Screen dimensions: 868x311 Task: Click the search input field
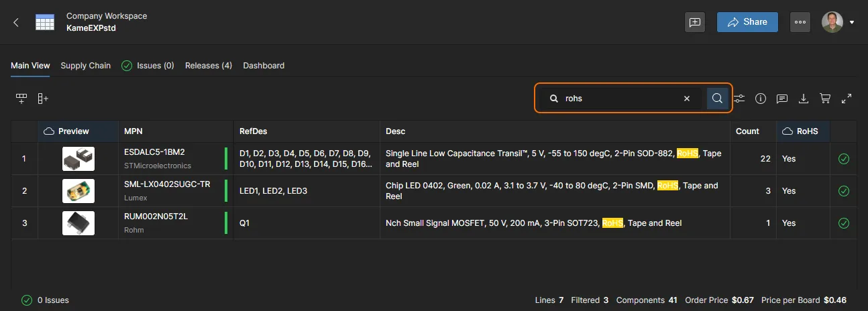click(620, 99)
